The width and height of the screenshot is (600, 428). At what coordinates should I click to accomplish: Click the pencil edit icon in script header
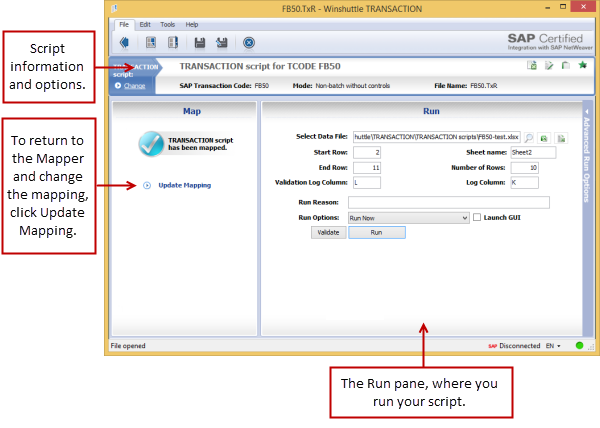tap(549, 65)
